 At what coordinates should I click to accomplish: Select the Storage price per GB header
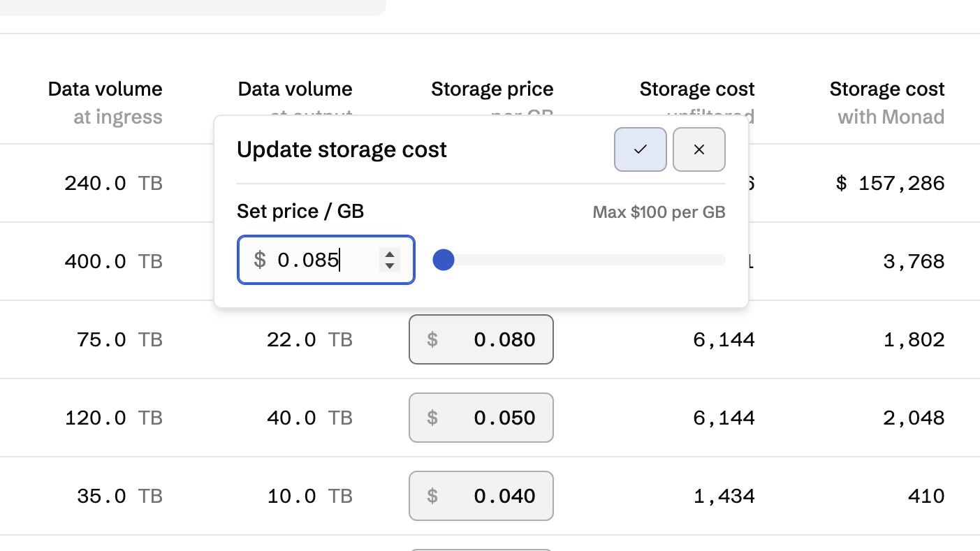[492, 89]
